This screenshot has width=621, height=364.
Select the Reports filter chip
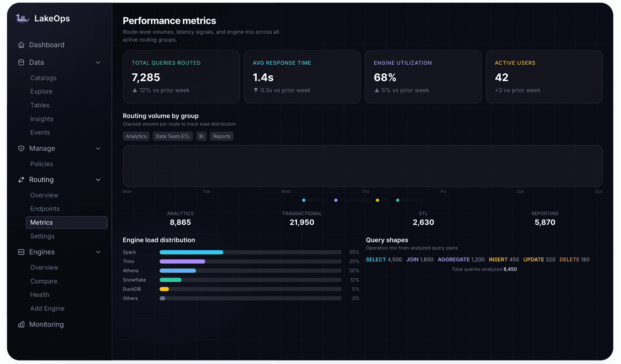click(222, 136)
